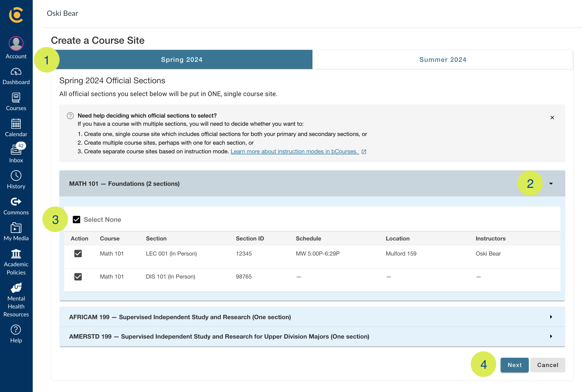Switch to the Summer 2024 tab
Viewport: 585px width, 392px height.
click(443, 59)
